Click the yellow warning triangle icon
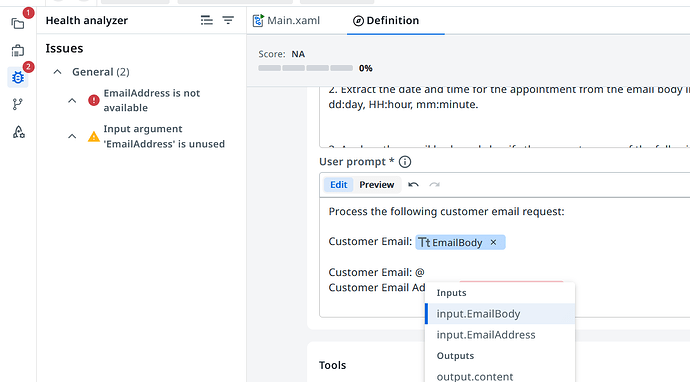Viewport: 690px width, 382px height. pyautogui.click(x=94, y=136)
